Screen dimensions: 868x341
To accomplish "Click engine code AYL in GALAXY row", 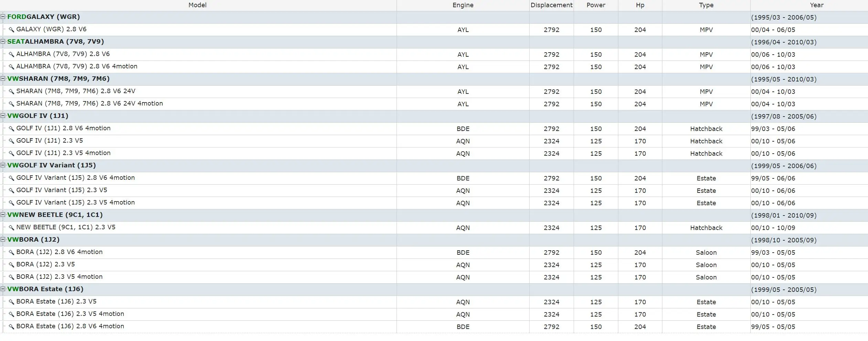I will point(463,30).
